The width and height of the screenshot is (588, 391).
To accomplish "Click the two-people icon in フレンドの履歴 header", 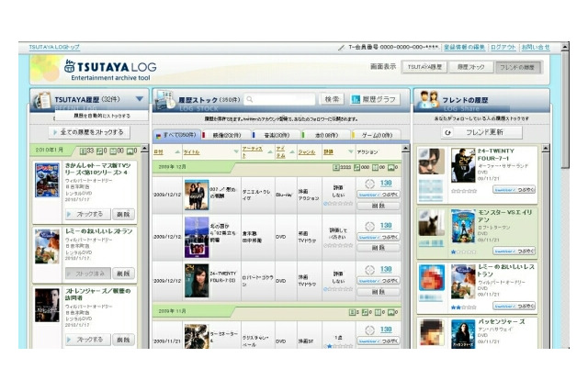I will pyautogui.click(x=429, y=99).
